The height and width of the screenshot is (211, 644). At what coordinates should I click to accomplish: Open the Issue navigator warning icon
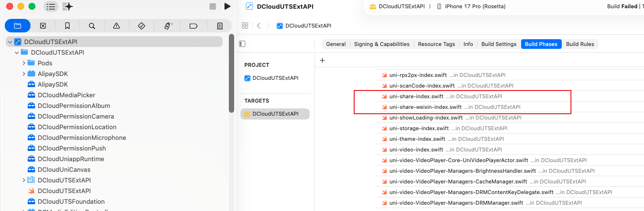pos(117,26)
